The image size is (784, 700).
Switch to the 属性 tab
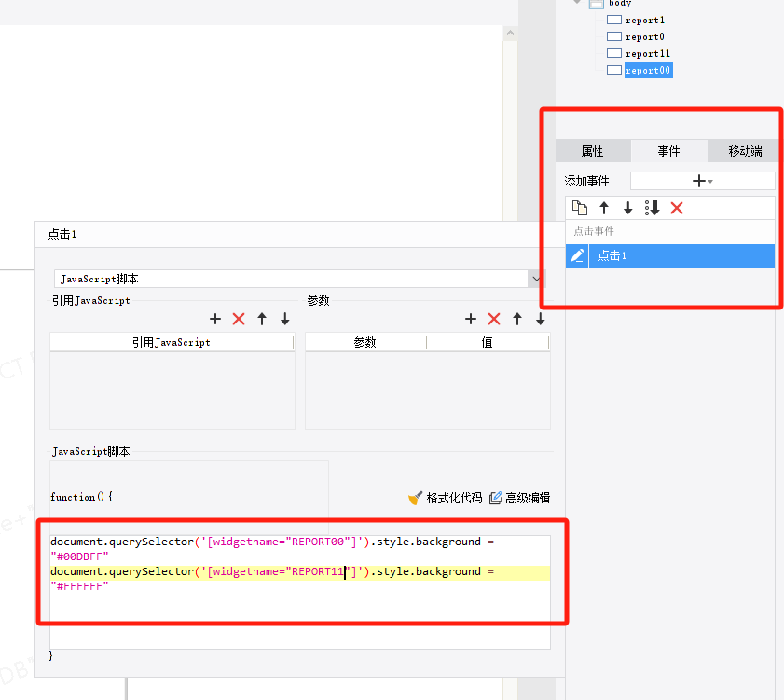tap(592, 151)
